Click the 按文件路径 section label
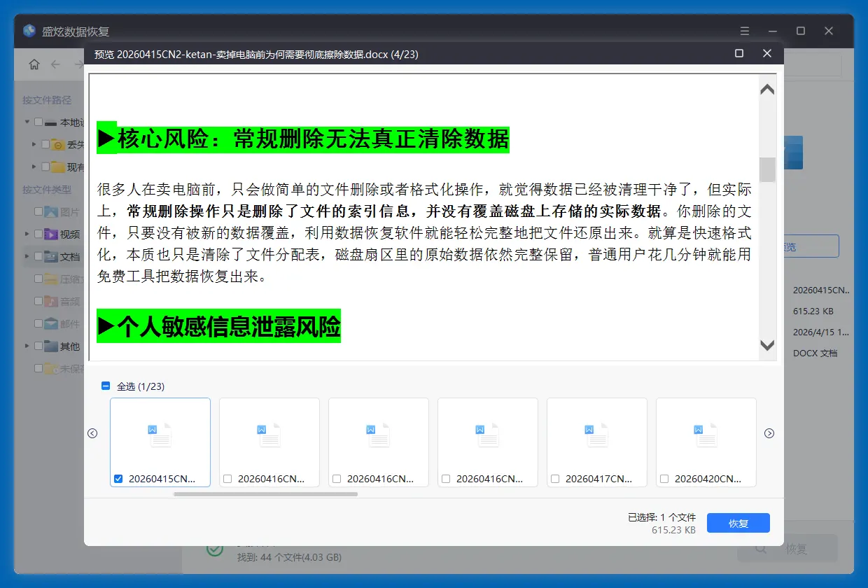Screen dimensions: 868x588 [x=47, y=100]
